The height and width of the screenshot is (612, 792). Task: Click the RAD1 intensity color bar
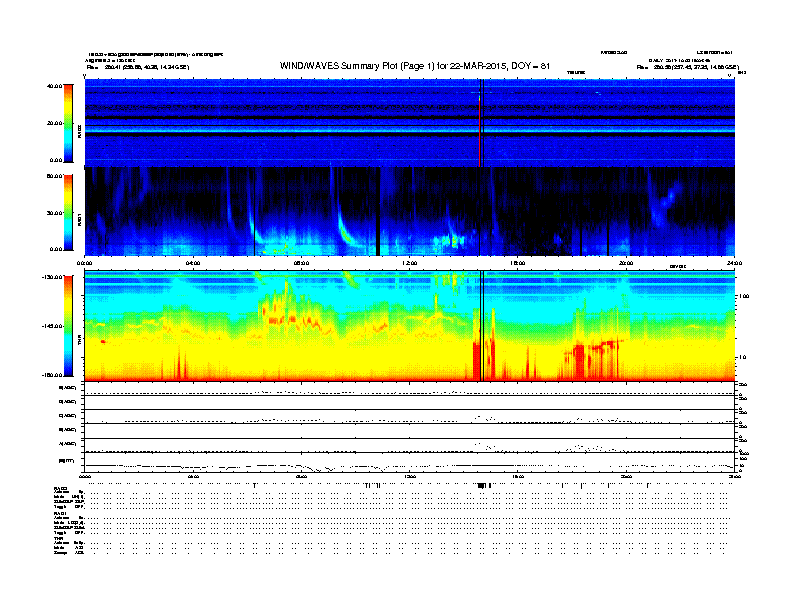tap(68, 212)
